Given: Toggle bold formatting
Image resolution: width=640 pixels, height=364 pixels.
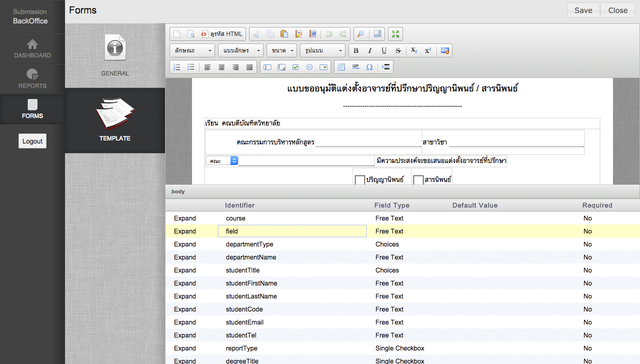Looking at the screenshot, I should coord(356,50).
